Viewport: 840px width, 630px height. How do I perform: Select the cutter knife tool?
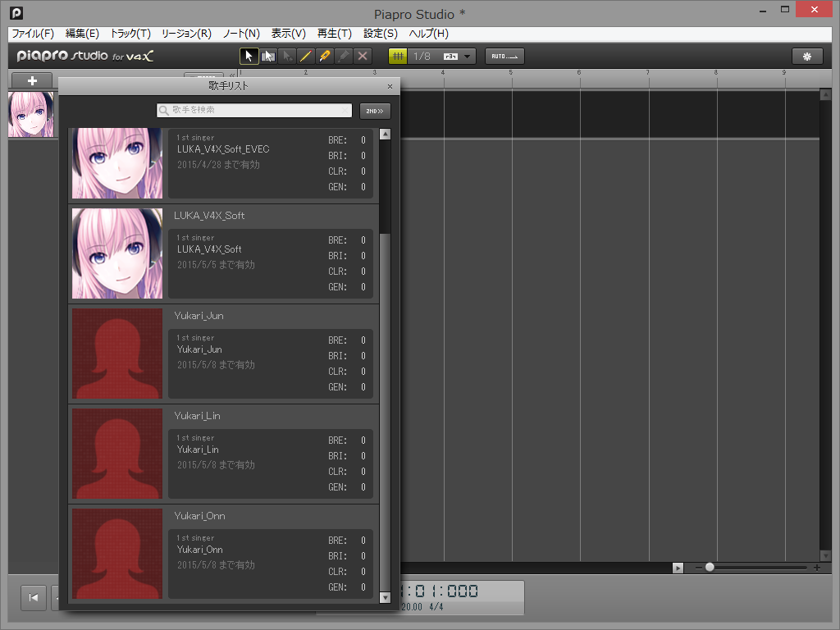pyautogui.click(x=325, y=57)
